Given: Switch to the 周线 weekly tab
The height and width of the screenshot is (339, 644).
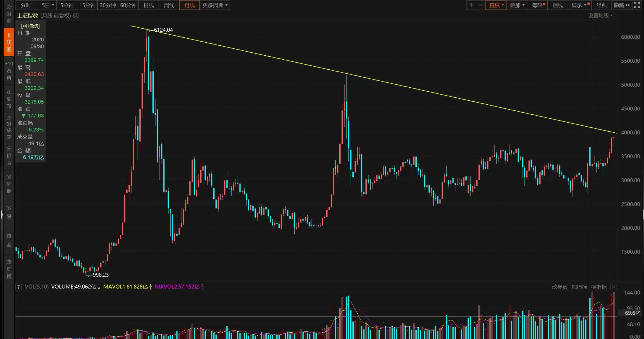Looking at the screenshot, I should (169, 5).
